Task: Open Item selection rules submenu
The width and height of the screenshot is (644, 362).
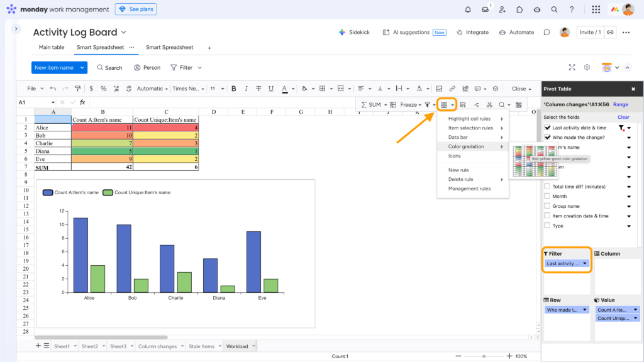Action: 473,128
